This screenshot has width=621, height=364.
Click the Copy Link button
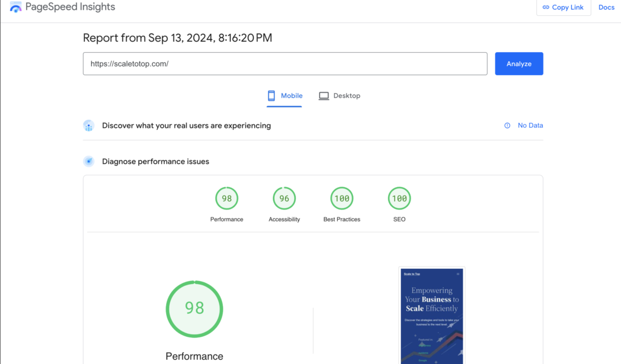563,7
